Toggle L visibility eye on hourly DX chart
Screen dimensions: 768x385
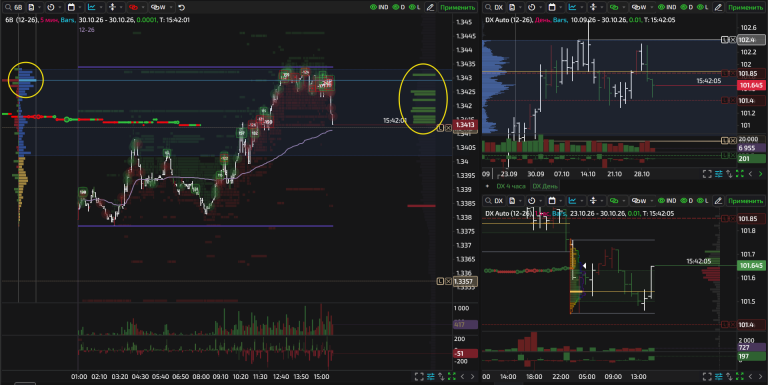[699, 201]
